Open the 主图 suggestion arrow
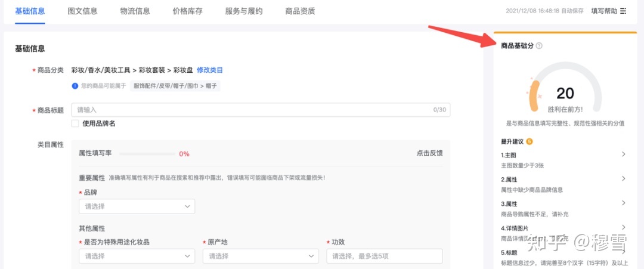Viewport: 644px width, 269px height. point(623,154)
